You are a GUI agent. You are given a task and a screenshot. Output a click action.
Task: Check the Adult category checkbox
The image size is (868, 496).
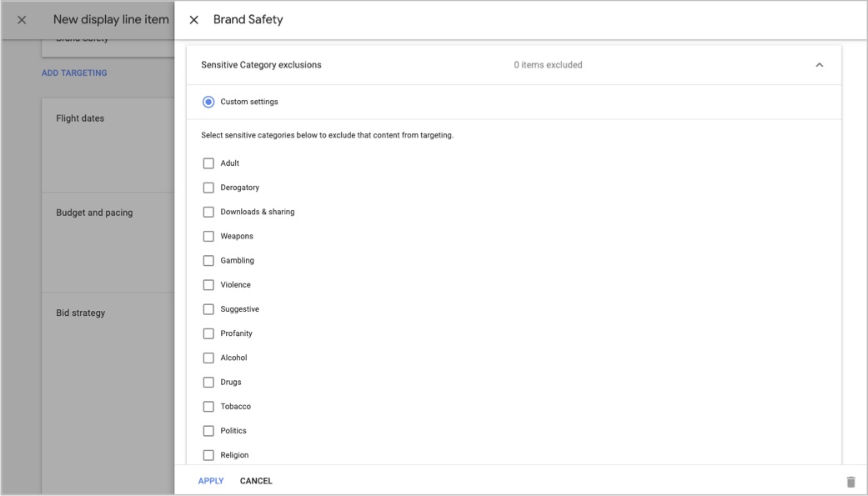click(208, 163)
